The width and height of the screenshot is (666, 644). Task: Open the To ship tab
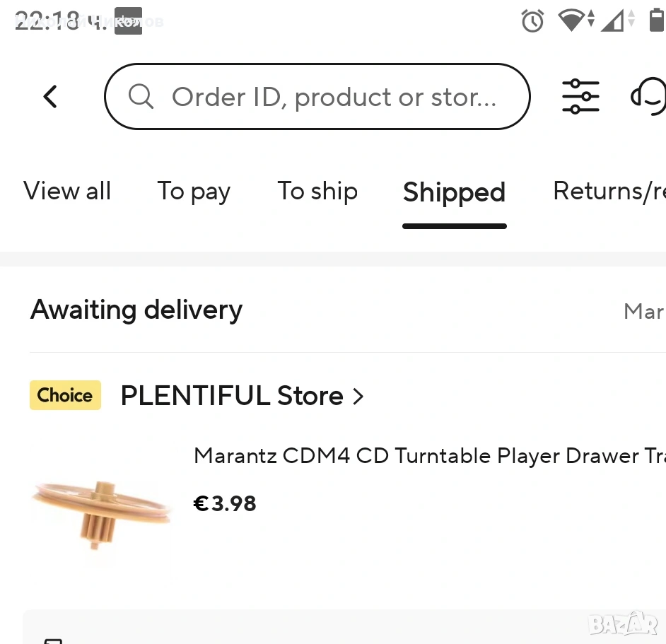coord(317,191)
